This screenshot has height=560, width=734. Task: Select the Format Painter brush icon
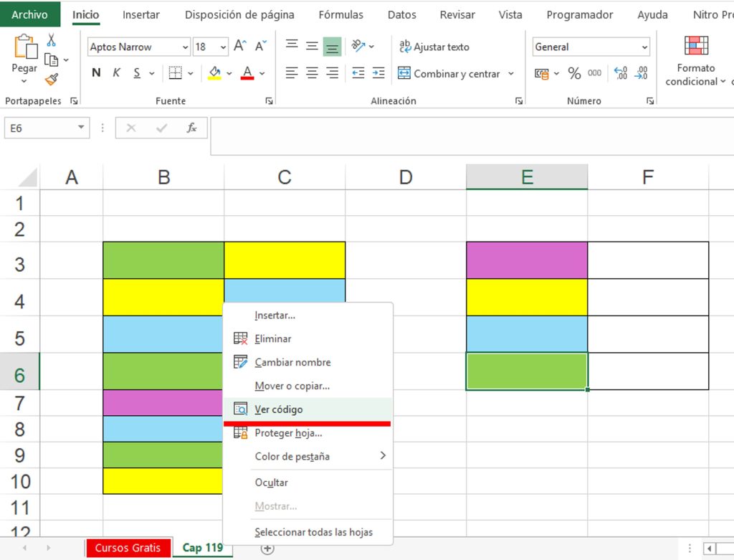52,79
